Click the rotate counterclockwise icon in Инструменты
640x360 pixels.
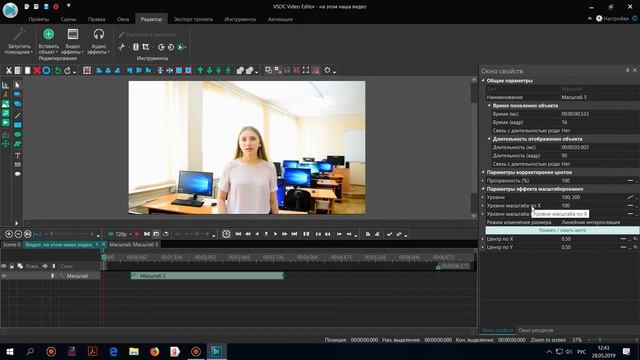(171, 47)
